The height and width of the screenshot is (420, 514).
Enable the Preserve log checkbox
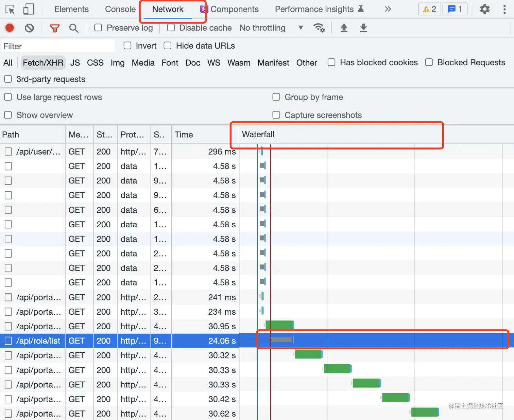(98, 28)
